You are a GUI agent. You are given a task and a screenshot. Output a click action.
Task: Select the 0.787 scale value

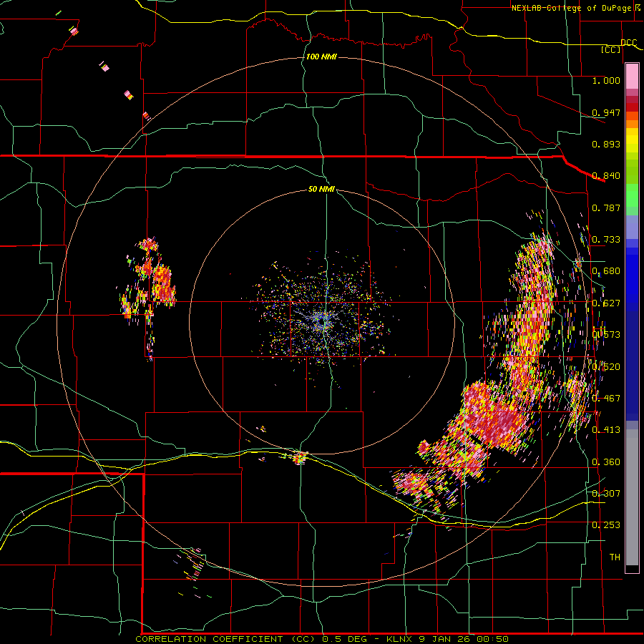click(x=606, y=208)
